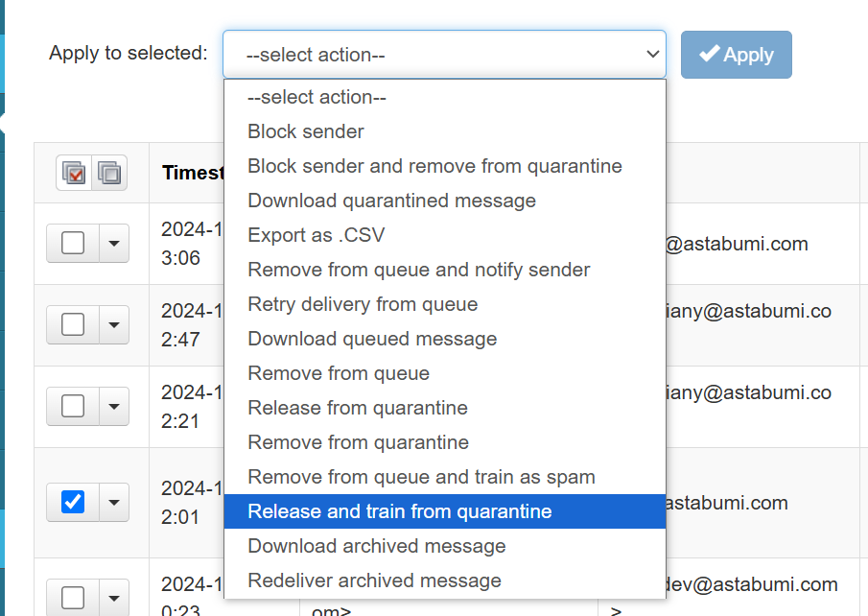Select 'Retry delivery from queue' option

[363, 304]
